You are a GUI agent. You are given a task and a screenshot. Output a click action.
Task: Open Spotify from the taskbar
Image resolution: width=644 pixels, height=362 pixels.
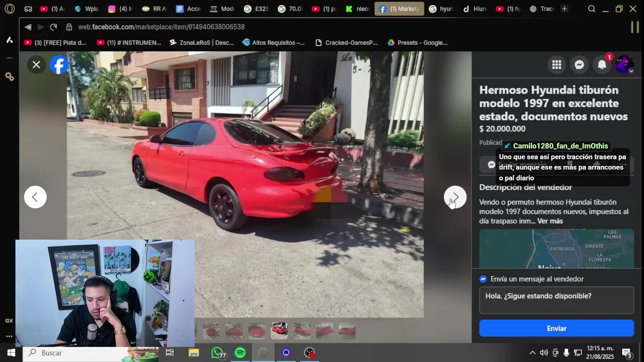tap(240, 353)
